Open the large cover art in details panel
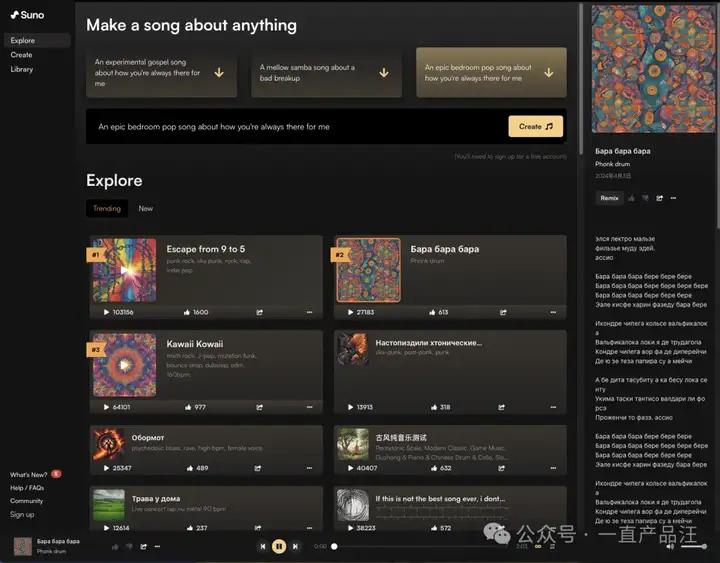Screen dimensions: 720x563 tap(652, 69)
